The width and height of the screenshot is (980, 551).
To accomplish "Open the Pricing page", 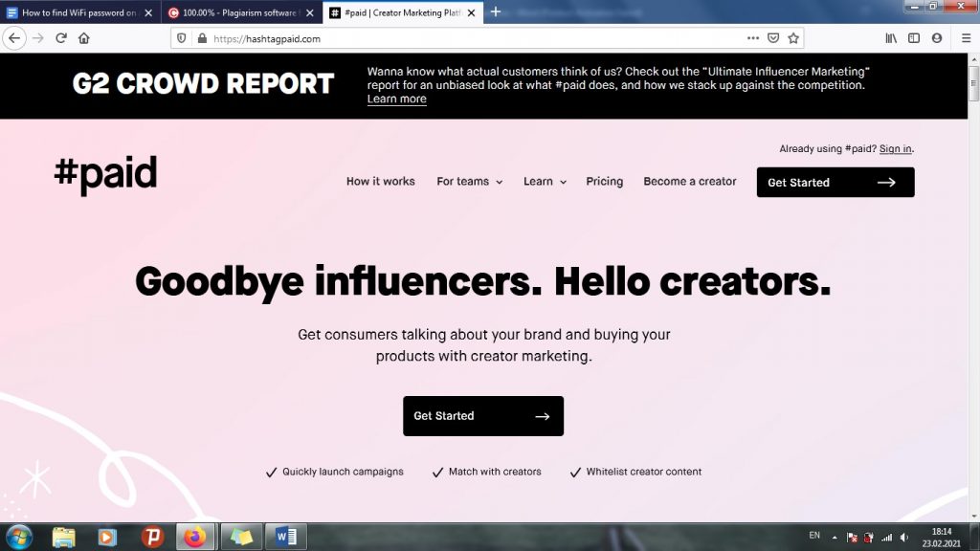I will 605,181.
